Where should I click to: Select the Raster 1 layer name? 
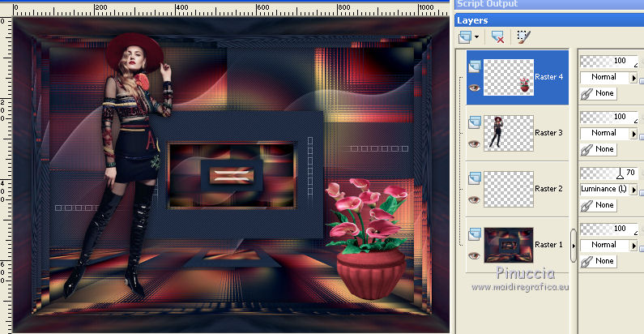click(x=548, y=245)
